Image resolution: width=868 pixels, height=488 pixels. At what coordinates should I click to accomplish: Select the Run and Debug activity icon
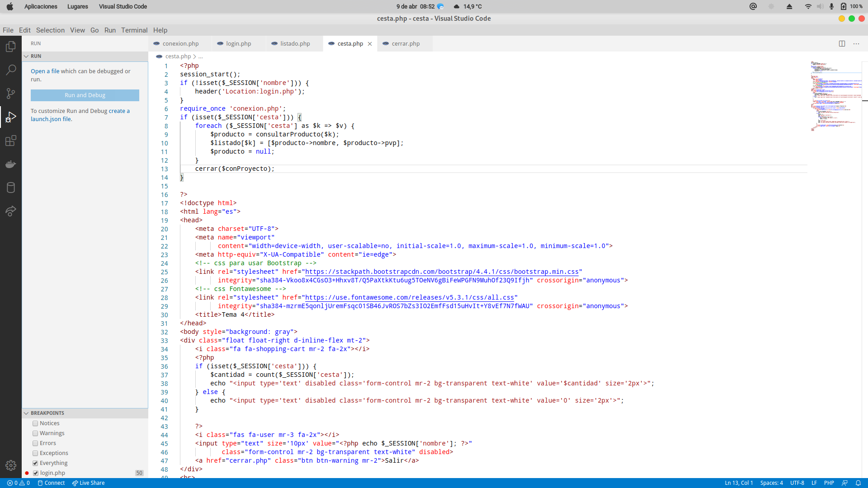tap(11, 117)
